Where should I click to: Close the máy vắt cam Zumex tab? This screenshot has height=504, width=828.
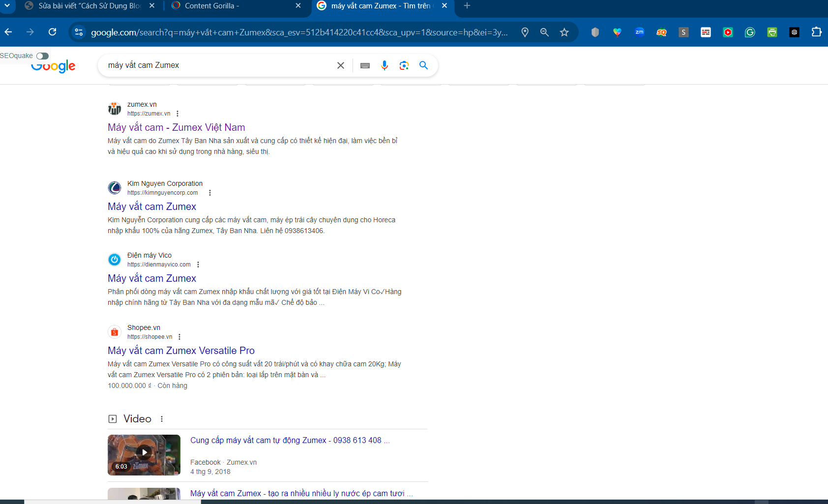point(444,6)
